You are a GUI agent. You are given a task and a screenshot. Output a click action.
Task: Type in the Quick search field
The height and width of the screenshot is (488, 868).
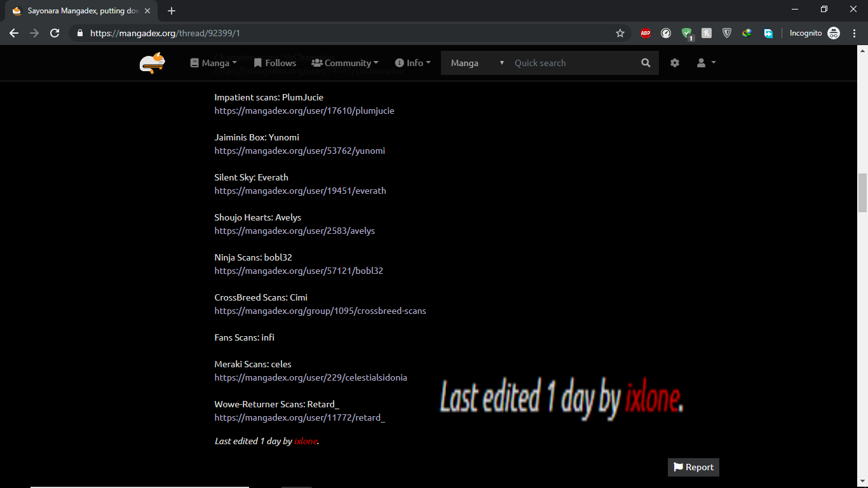click(572, 63)
